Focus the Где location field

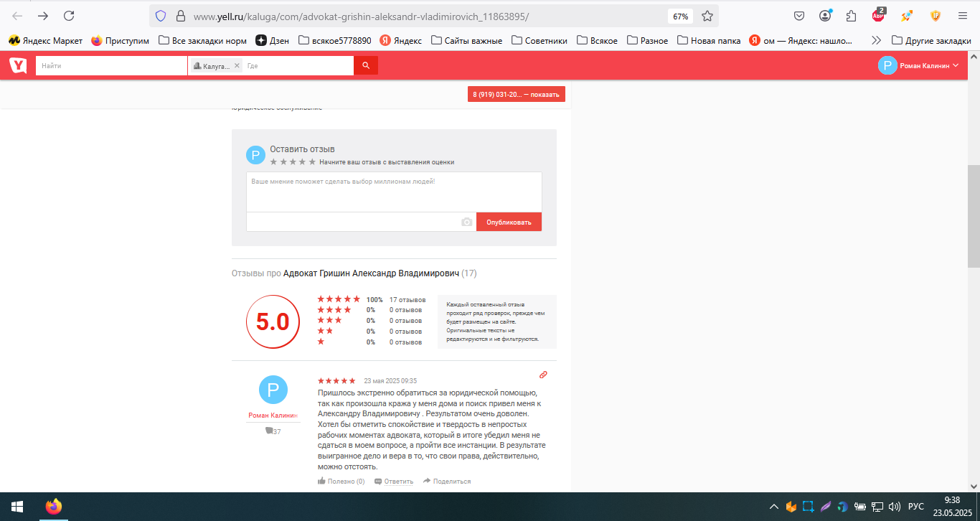pyautogui.click(x=298, y=65)
